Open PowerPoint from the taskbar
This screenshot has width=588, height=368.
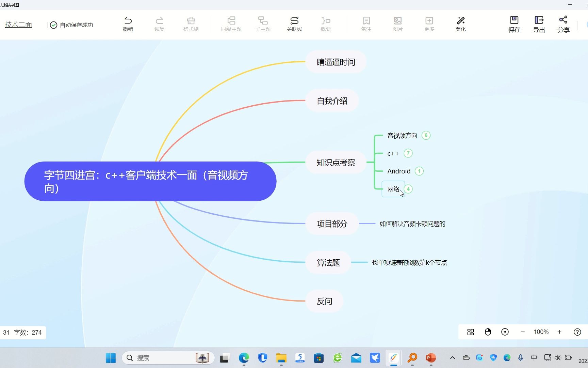coord(431,358)
